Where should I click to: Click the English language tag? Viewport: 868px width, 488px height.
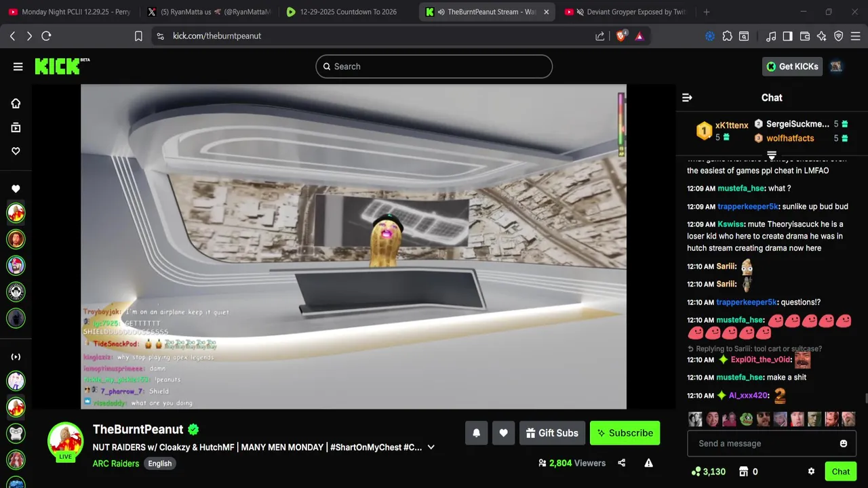tap(159, 464)
